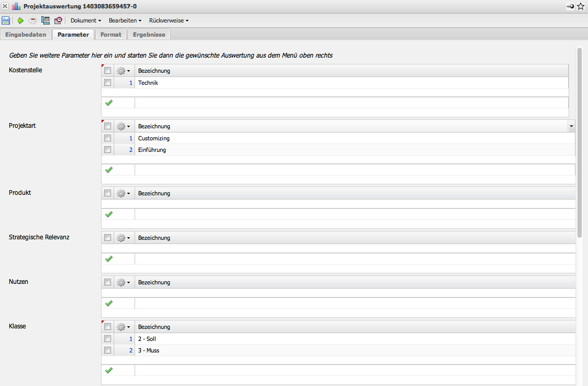
Task: Open the Rückverweise menu
Action: tap(169, 20)
